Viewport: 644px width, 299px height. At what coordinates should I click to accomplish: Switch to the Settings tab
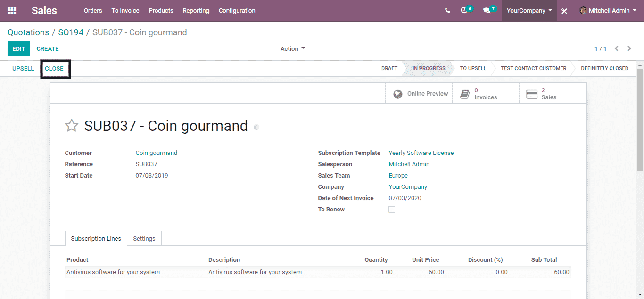click(144, 238)
